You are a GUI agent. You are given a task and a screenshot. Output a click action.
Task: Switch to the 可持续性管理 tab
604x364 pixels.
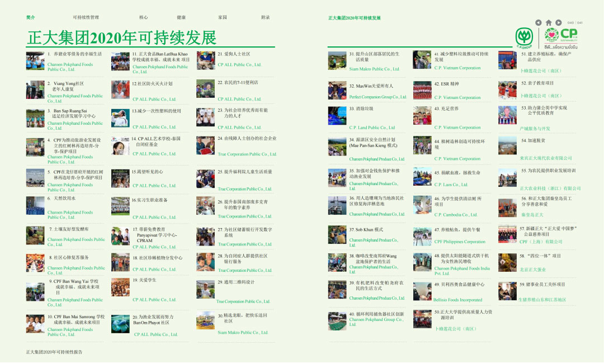point(86,17)
